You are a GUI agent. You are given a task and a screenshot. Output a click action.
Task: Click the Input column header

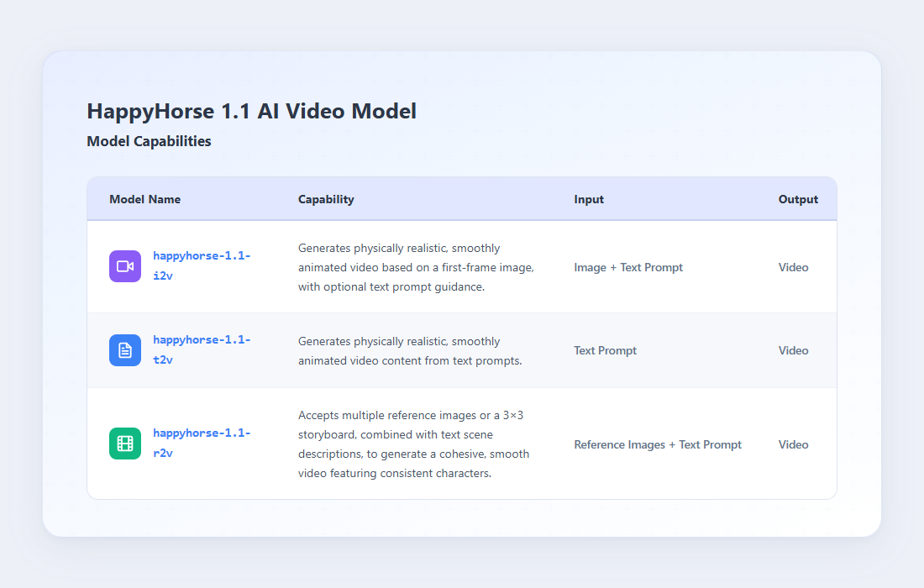tap(589, 199)
